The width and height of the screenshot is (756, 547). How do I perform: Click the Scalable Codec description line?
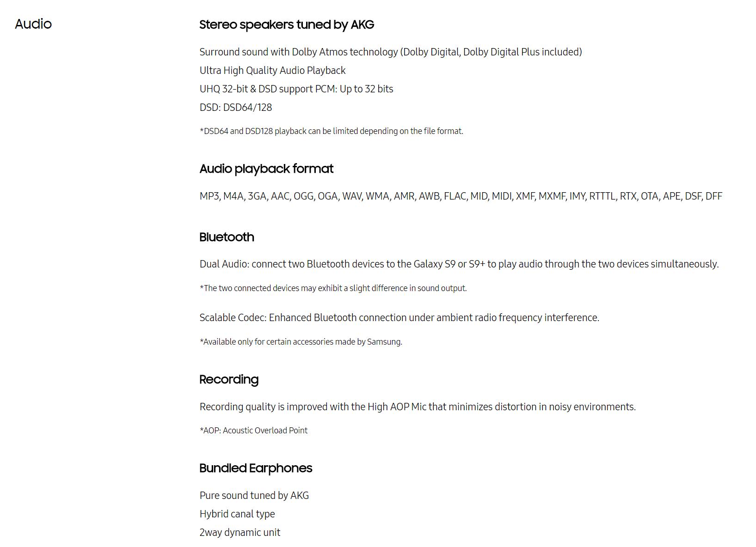pos(399,317)
